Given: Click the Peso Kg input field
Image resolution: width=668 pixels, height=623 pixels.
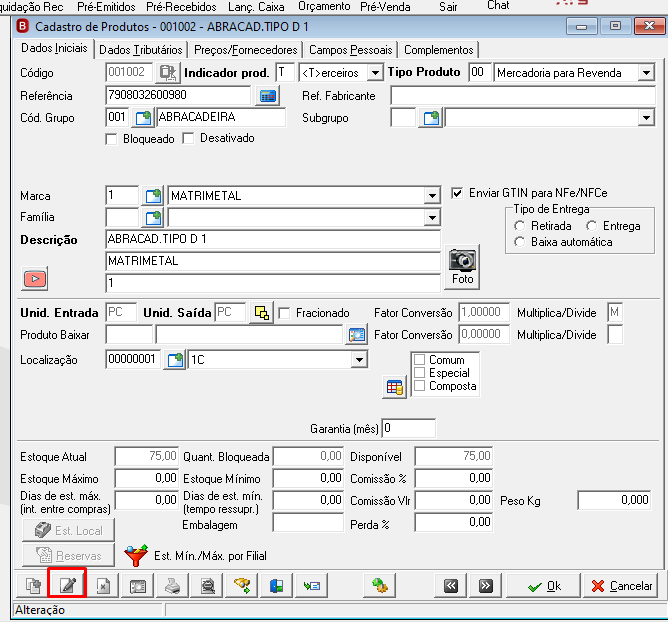Looking at the screenshot, I should coord(614,500).
